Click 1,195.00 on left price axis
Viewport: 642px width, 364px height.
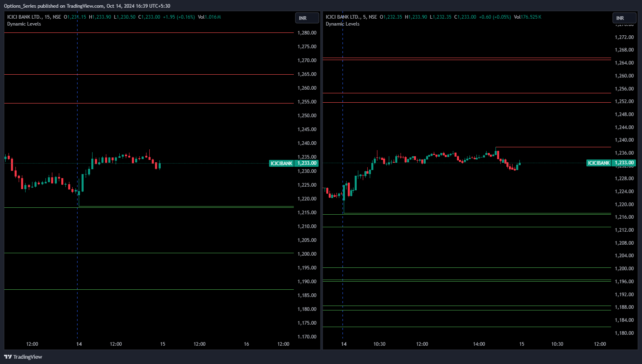point(307,268)
